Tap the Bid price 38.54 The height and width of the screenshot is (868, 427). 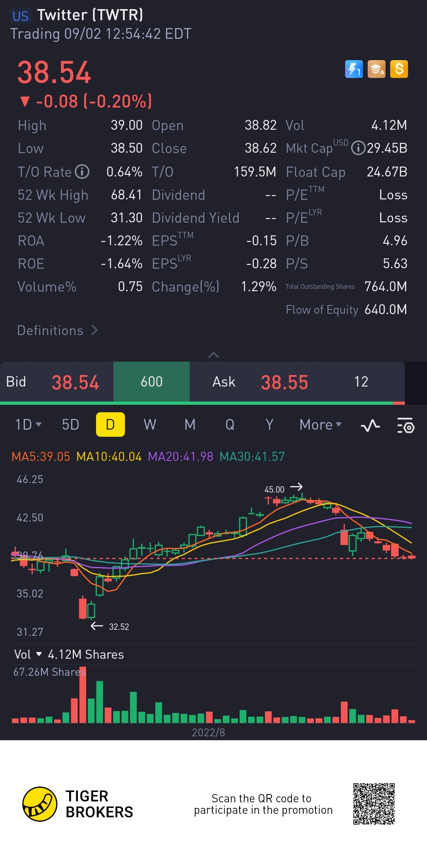(x=75, y=382)
